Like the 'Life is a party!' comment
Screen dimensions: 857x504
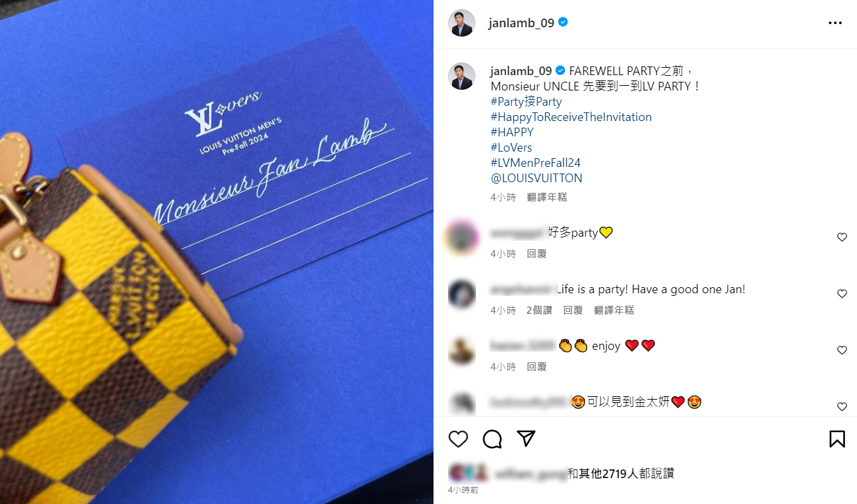[842, 294]
